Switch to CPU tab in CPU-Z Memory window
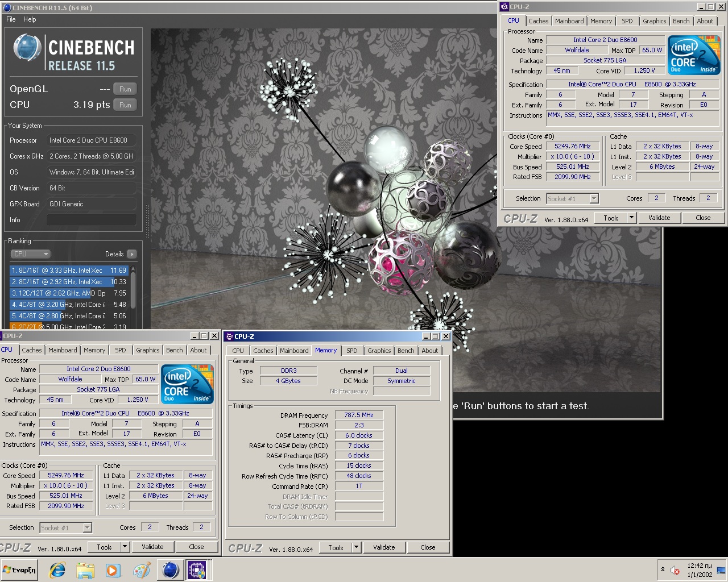 [238, 351]
